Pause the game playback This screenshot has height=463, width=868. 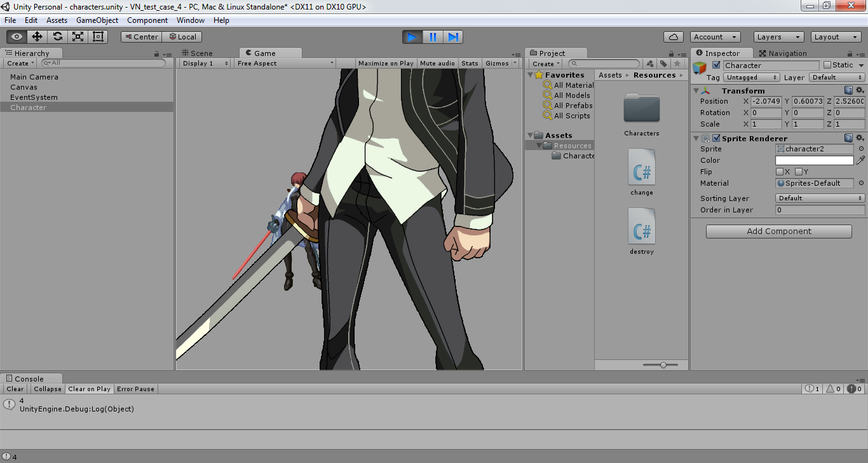(433, 37)
